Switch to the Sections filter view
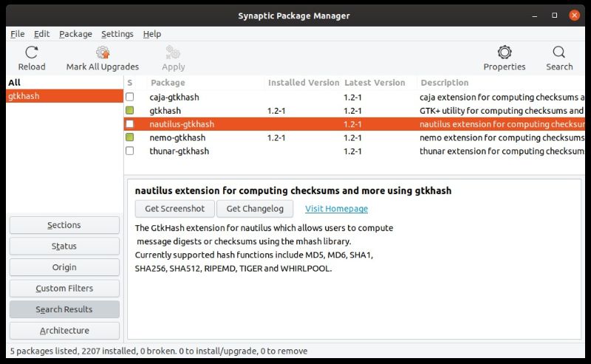Viewport: 591px width, 364px height. pyautogui.click(x=64, y=225)
